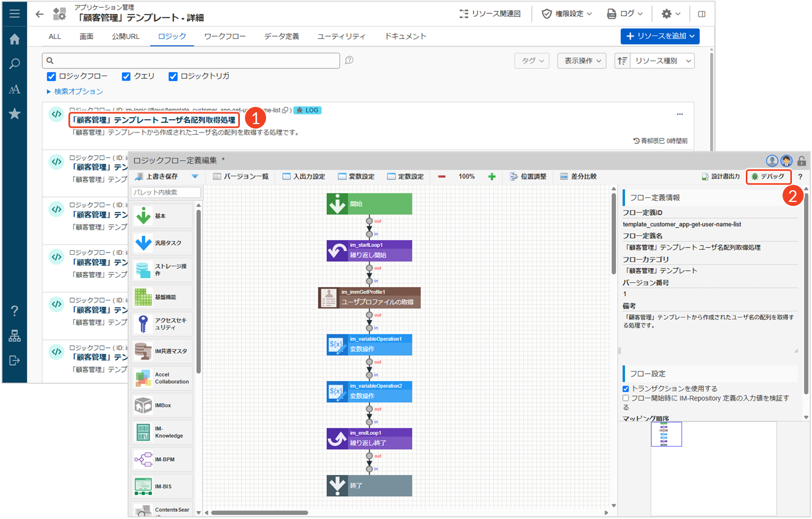812x519 pixels.
Task: Click the green zoom-in plus icon
Action: (491, 176)
